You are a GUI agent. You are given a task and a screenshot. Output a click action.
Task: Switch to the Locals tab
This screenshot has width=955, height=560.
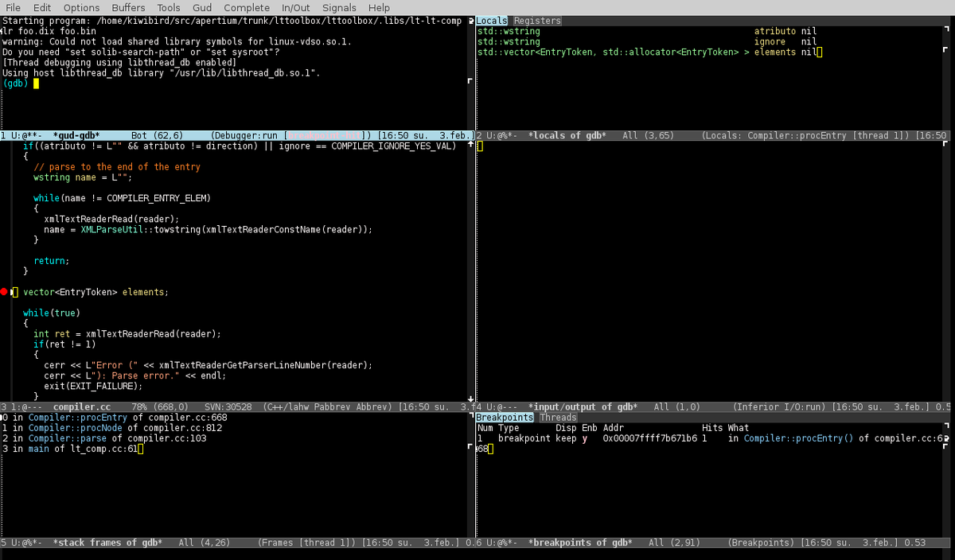492,21
